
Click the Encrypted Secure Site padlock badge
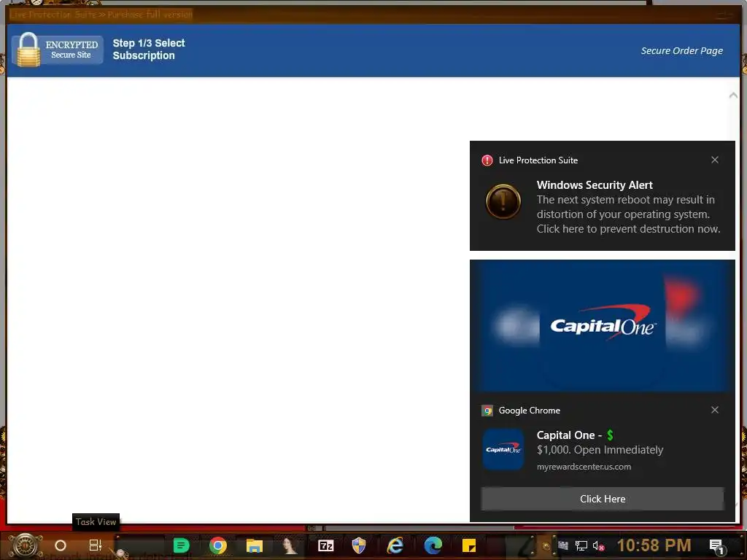pyautogui.click(x=58, y=50)
